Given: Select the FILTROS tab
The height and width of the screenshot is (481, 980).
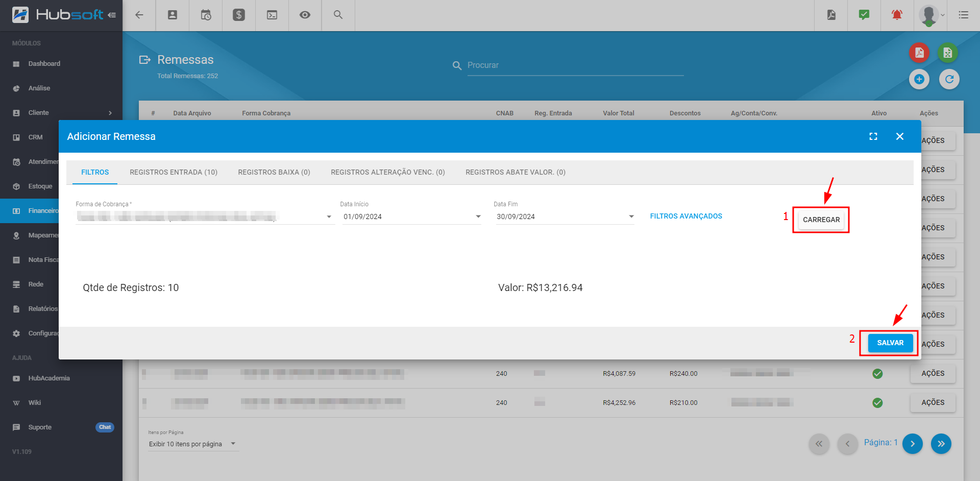Looking at the screenshot, I should 95,172.
